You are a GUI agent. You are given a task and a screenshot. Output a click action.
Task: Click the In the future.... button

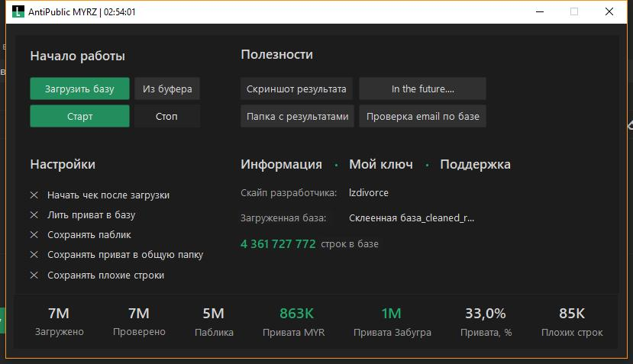click(x=422, y=89)
